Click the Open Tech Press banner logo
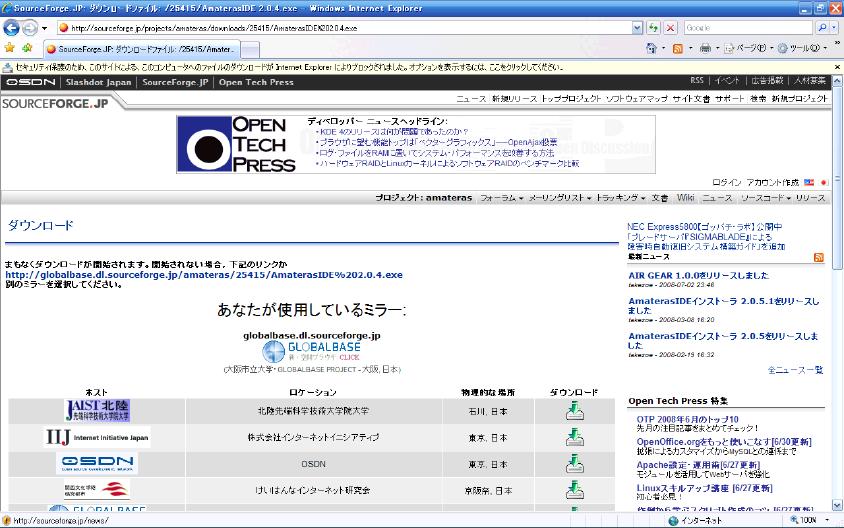This screenshot has width=844, height=528. [x=237, y=144]
